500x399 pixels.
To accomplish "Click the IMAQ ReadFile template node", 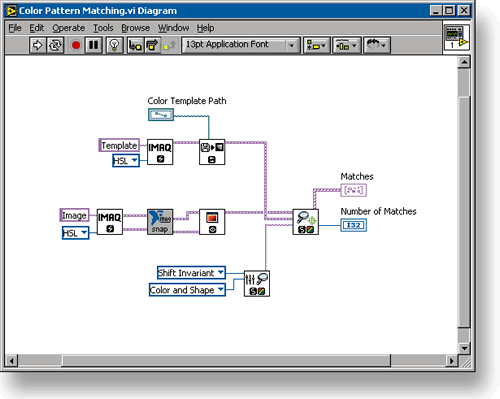I will pos(212,152).
